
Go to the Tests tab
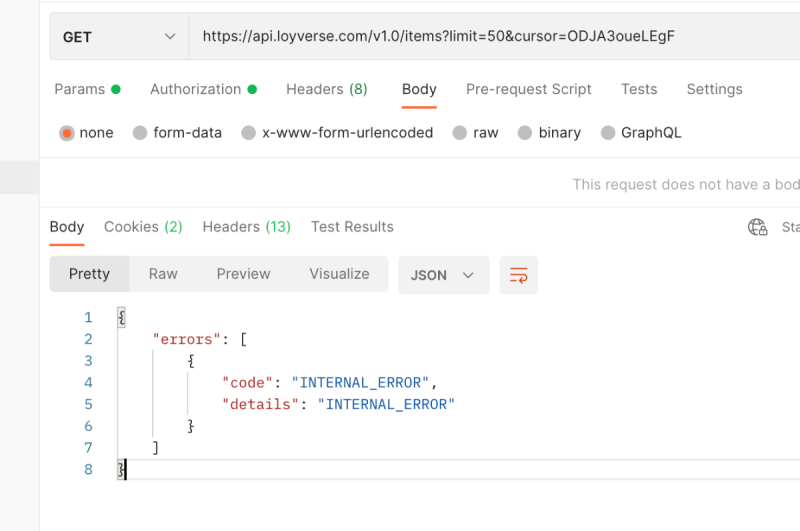[x=639, y=89]
